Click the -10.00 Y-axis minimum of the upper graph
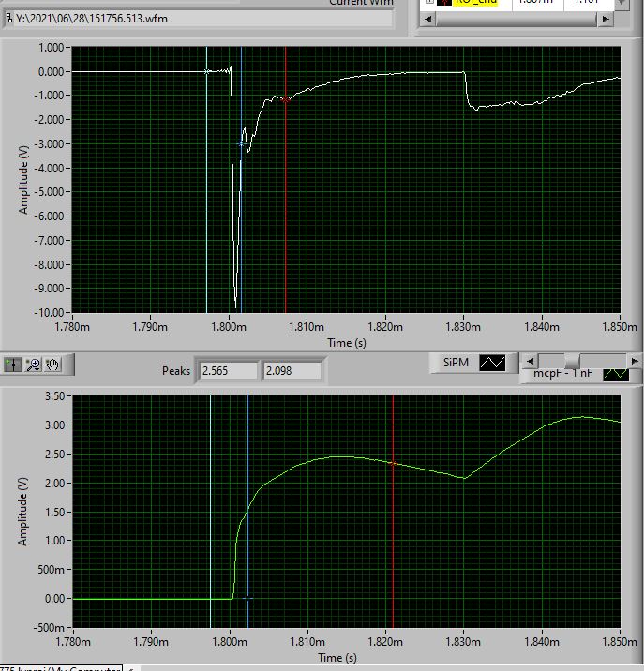 click(x=49, y=312)
